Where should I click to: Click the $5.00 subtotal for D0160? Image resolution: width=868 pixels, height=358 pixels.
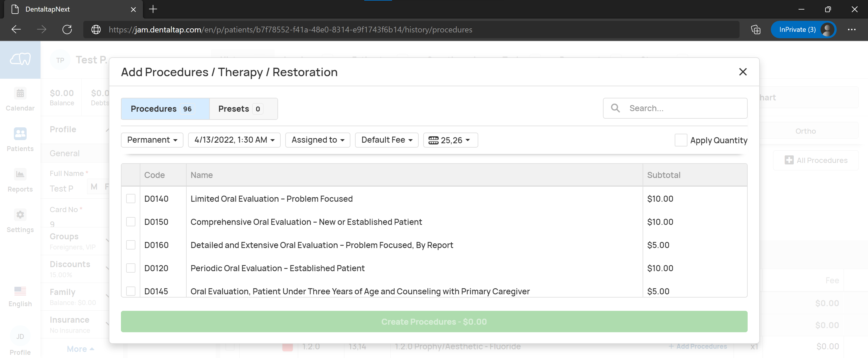(658, 245)
